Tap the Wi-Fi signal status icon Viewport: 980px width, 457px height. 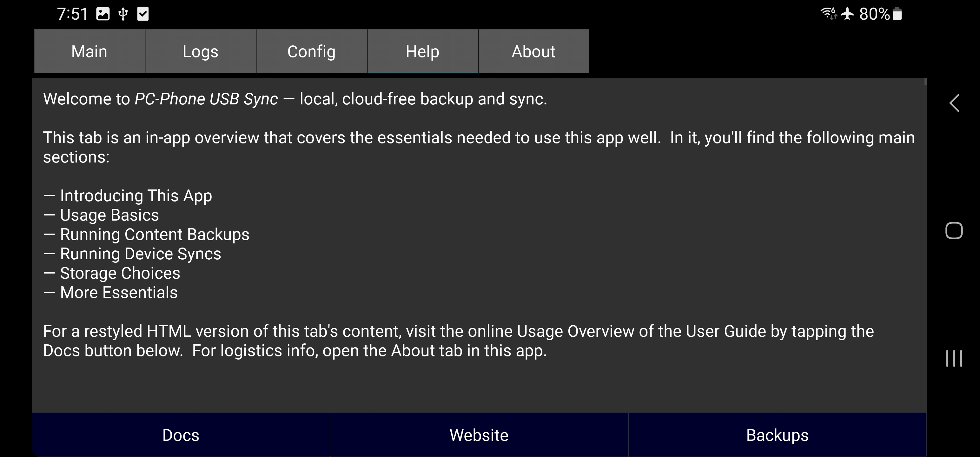[x=828, y=14]
